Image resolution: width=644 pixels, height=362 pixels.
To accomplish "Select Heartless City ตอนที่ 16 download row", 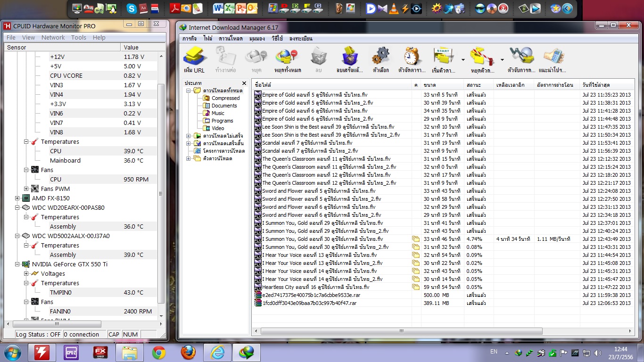I will coord(443,287).
